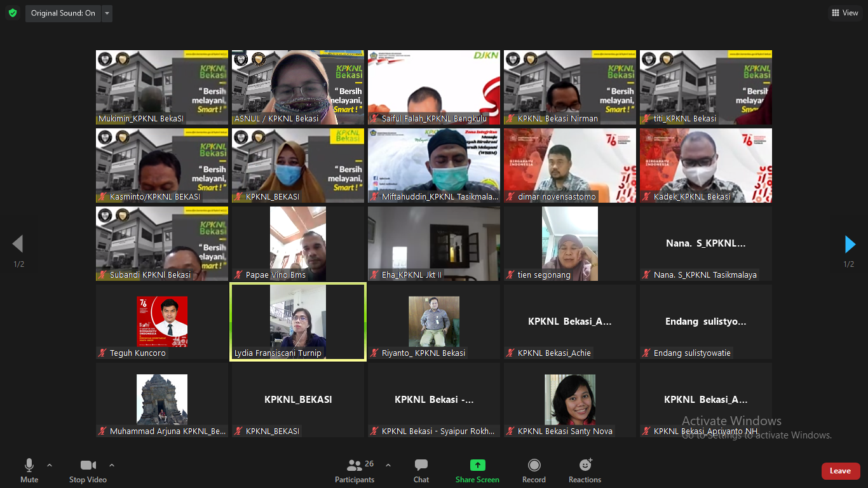Open the View layout menu
868x488 pixels.
click(x=844, y=13)
